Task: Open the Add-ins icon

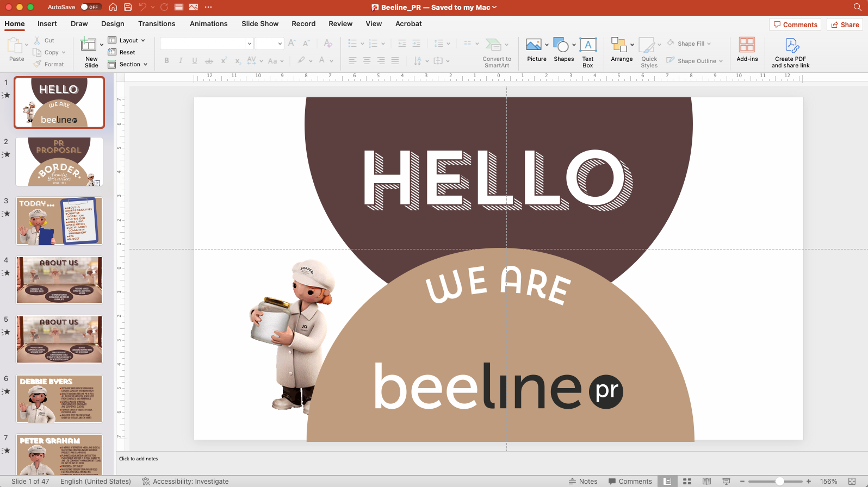Action: pyautogui.click(x=747, y=45)
